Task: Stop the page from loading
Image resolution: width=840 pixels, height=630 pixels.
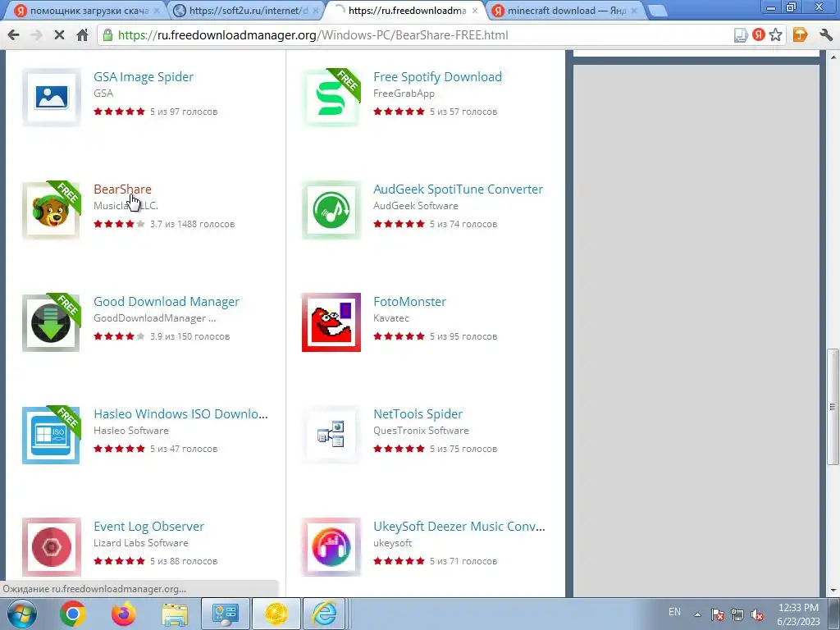Action: [59, 35]
